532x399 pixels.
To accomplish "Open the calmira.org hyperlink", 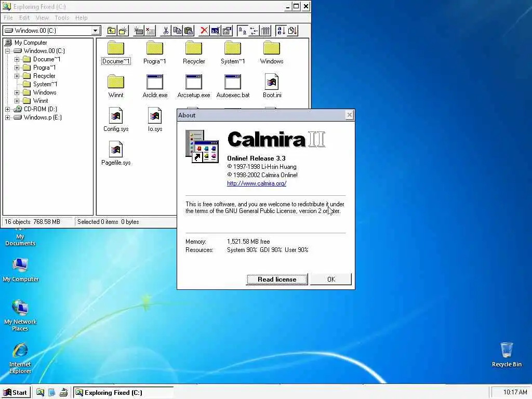I will 257,183.
